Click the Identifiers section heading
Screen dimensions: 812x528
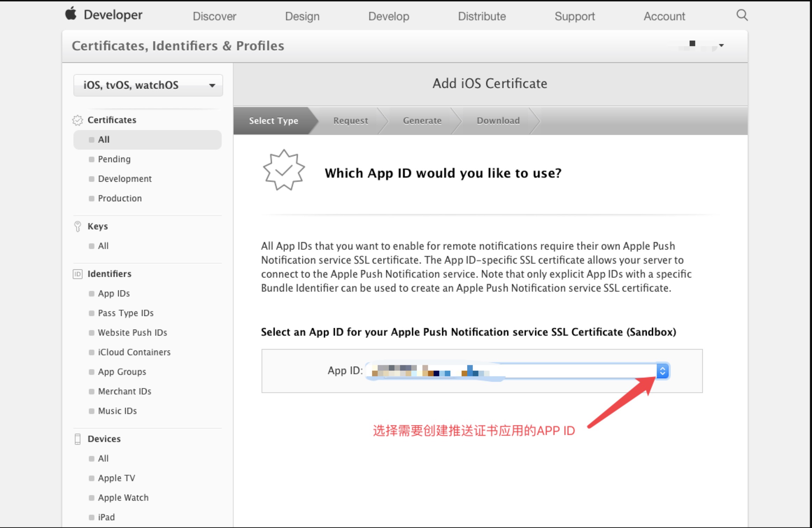pyautogui.click(x=109, y=274)
